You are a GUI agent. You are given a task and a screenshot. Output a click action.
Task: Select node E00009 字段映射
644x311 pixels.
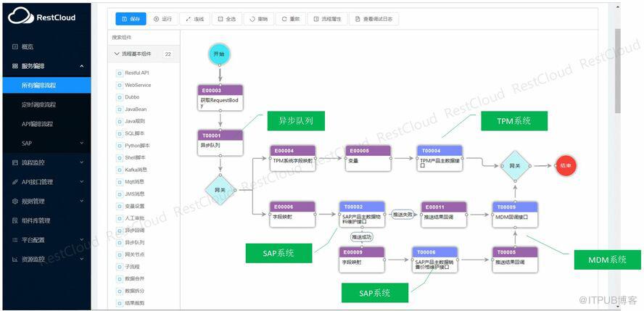click(x=363, y=260)
